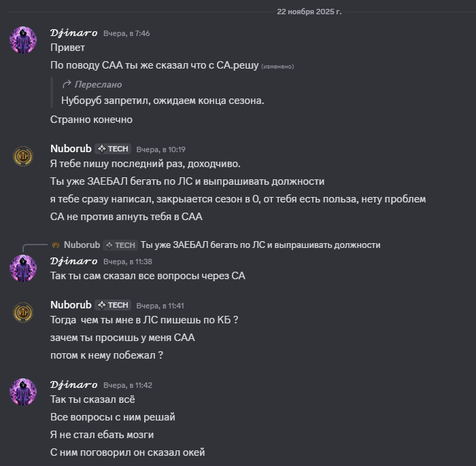Click the TECH tag on the 11:41 message
The height and width of the screenshot is (466, 476).
(113, 305)
